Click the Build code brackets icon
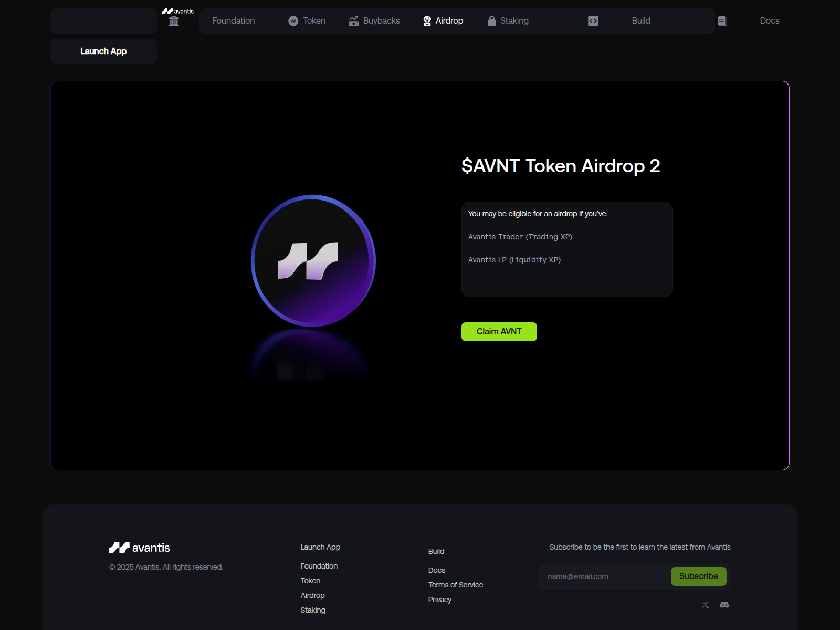The height and width of the screenshot is (630, 840). coord(592,21)
